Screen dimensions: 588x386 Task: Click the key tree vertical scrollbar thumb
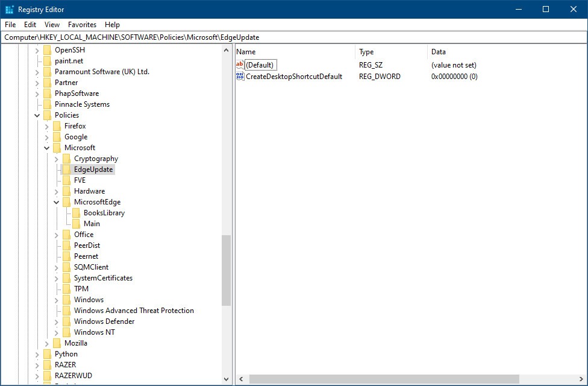click(x=226, y=270)
